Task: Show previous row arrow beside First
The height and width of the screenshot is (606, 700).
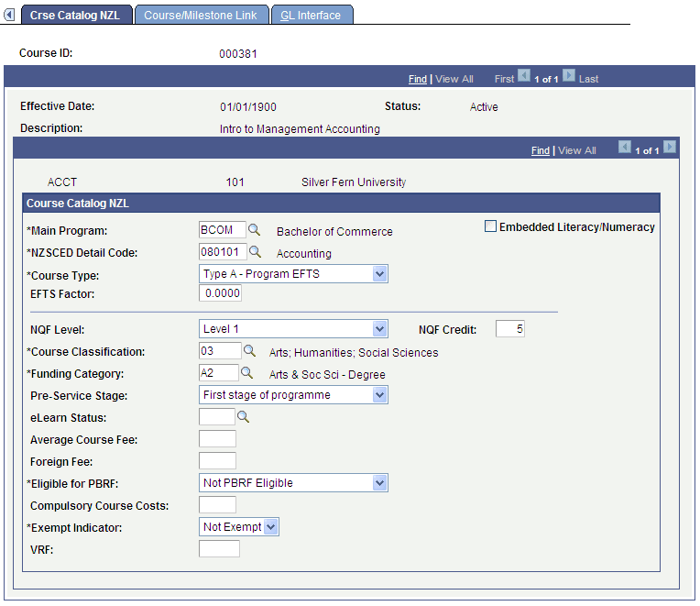Action: [524, 76]
